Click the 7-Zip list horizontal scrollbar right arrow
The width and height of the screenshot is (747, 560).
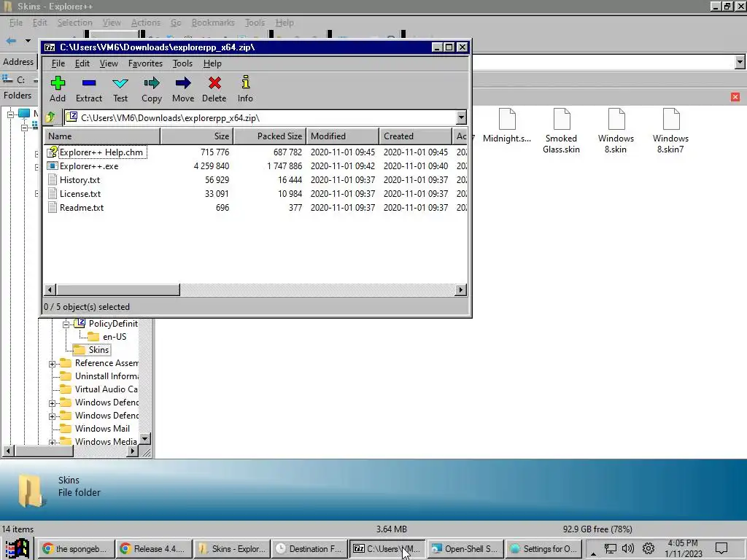[x=460, y=289]
